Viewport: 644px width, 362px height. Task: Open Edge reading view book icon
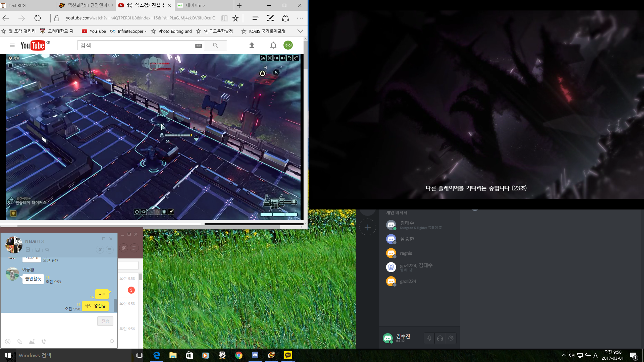pos(225,18)
